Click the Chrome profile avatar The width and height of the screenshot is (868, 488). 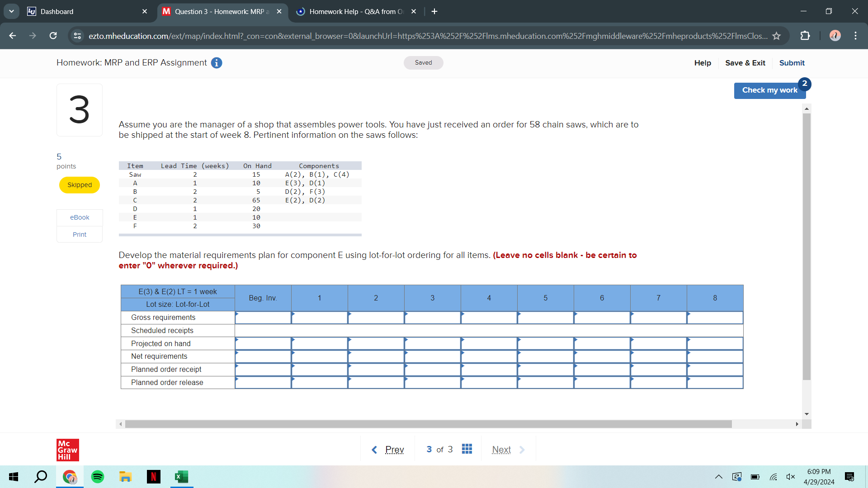835,36
